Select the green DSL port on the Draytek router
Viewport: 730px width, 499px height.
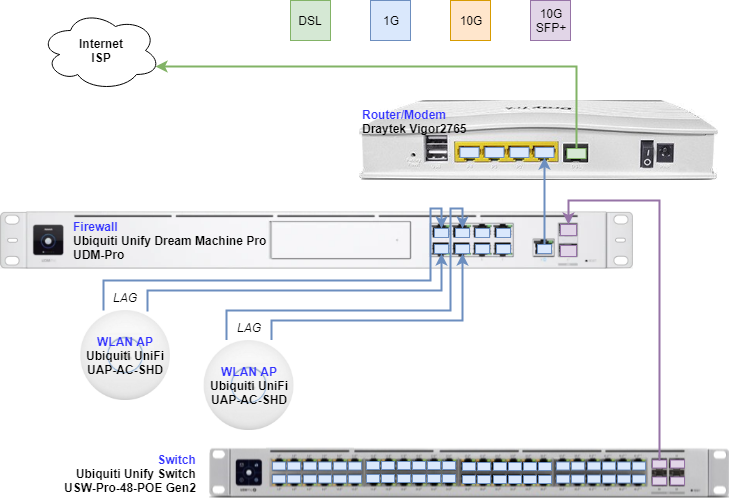click(576, 152)
